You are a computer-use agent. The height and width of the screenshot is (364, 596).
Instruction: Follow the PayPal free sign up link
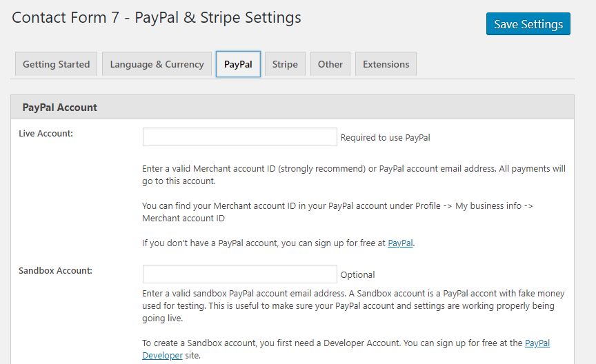click(400, 243)
